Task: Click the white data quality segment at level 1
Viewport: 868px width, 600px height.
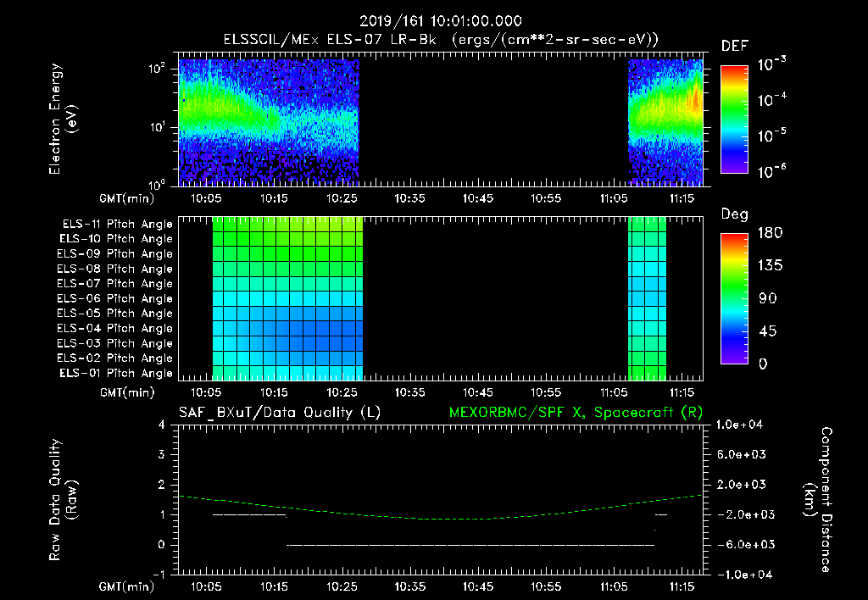Action: [x=250, y=514]
